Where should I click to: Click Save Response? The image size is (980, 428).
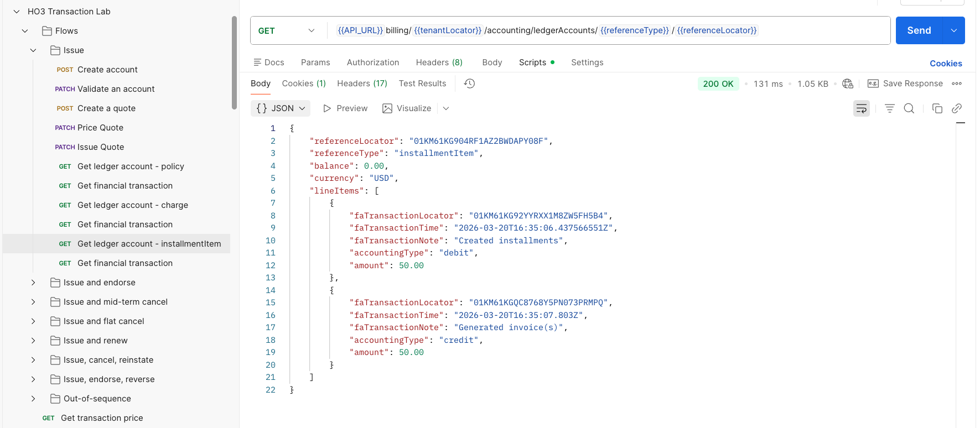(x=905, y=83)
